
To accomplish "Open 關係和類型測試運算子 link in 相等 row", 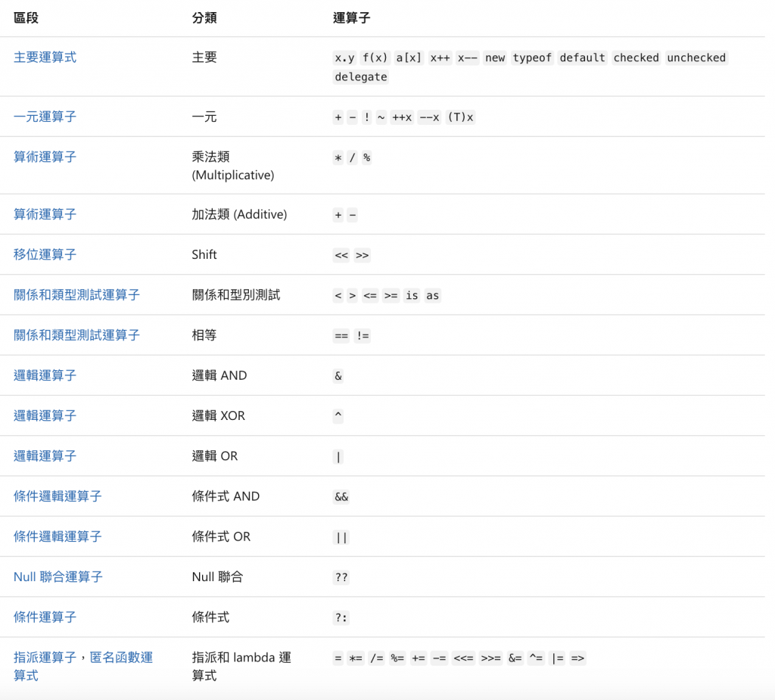I will [x=76, y=335].
